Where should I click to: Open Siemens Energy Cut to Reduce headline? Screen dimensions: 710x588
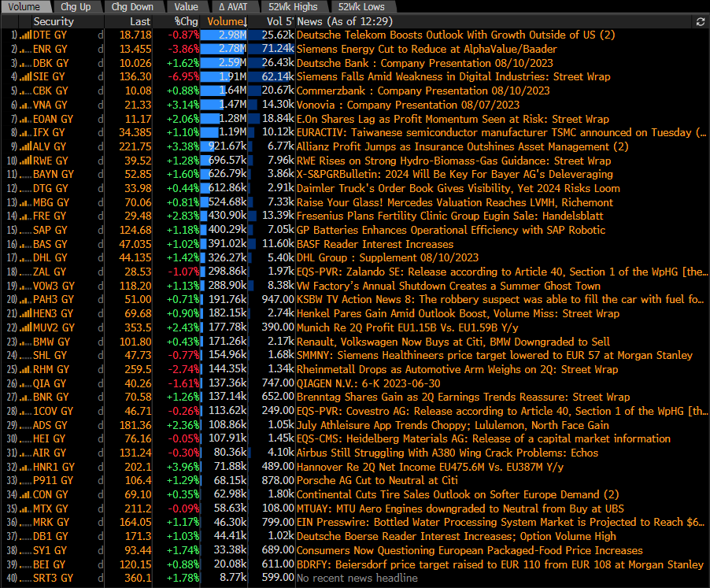(x=427, y=49)
